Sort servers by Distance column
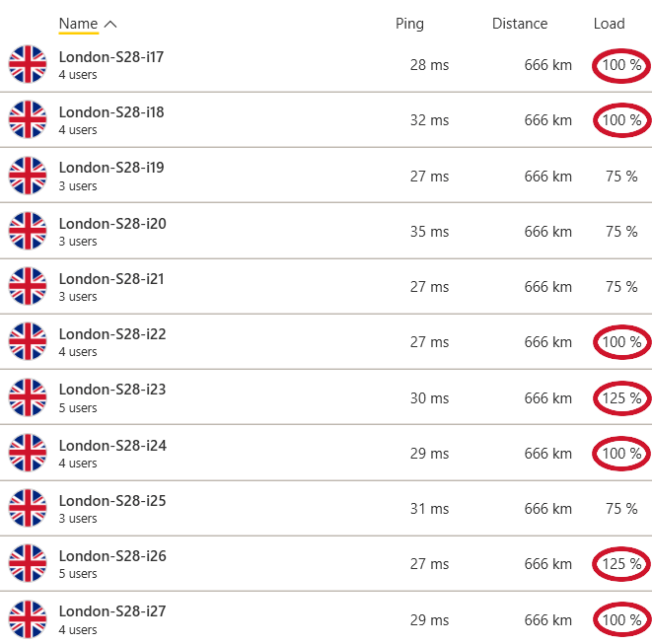652x644 pixels. coord(520,24)
